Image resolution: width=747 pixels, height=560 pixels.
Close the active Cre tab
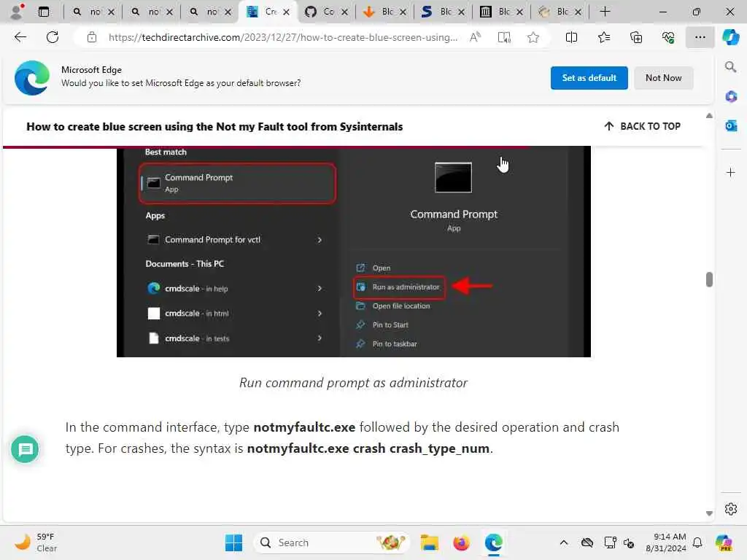click(x=286, y=12)
